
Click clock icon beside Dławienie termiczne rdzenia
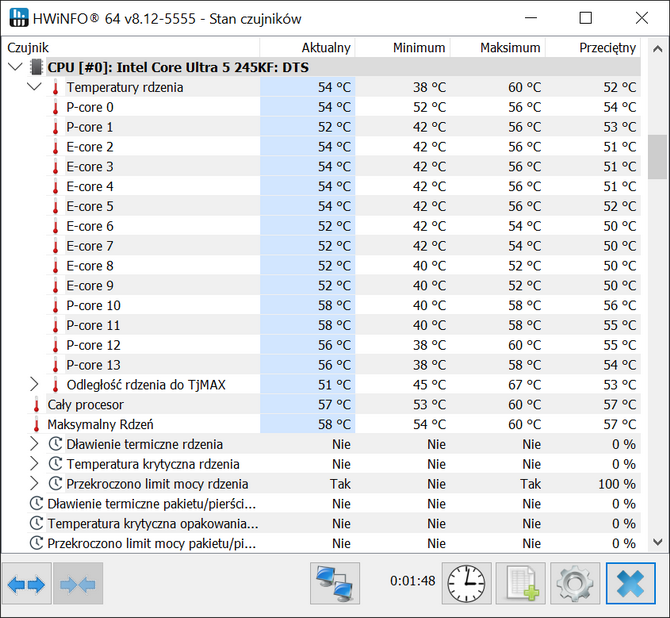click(55, 444)
